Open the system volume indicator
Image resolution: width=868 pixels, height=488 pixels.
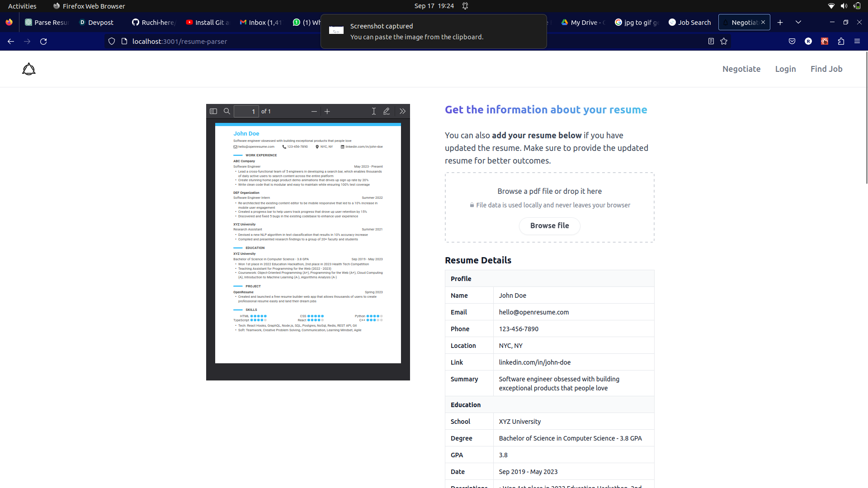[844, 6]
